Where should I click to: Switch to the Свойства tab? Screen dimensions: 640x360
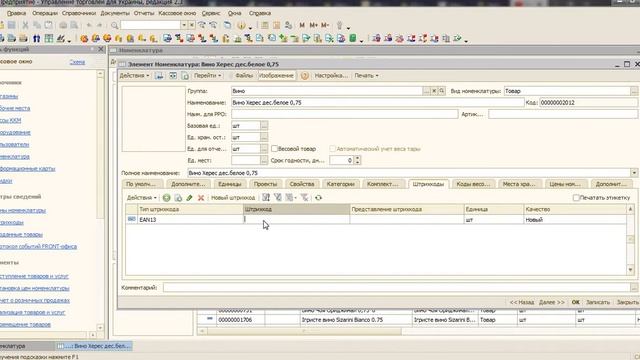(302, 184)
